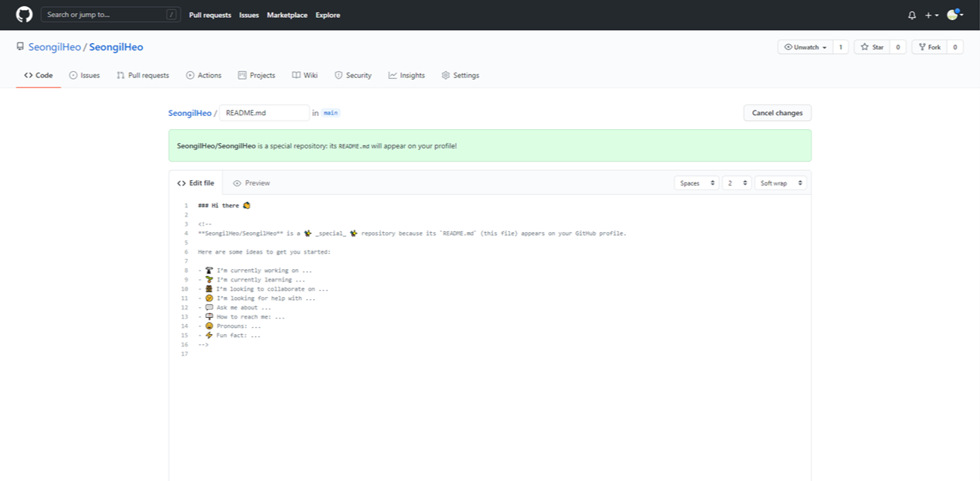Open Marketplace in top navigation
Screen dimensions: 980x481
[x=287, y=15]
